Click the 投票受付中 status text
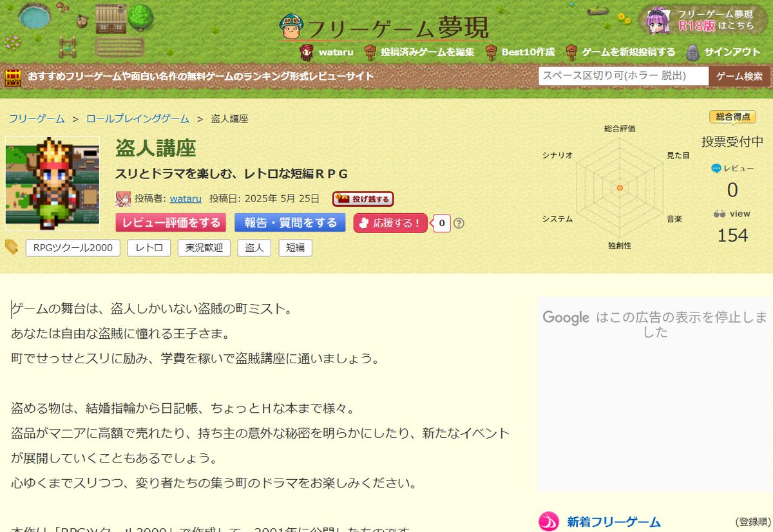Viewport: 773px width, 532px height. (x=732, y=142)
